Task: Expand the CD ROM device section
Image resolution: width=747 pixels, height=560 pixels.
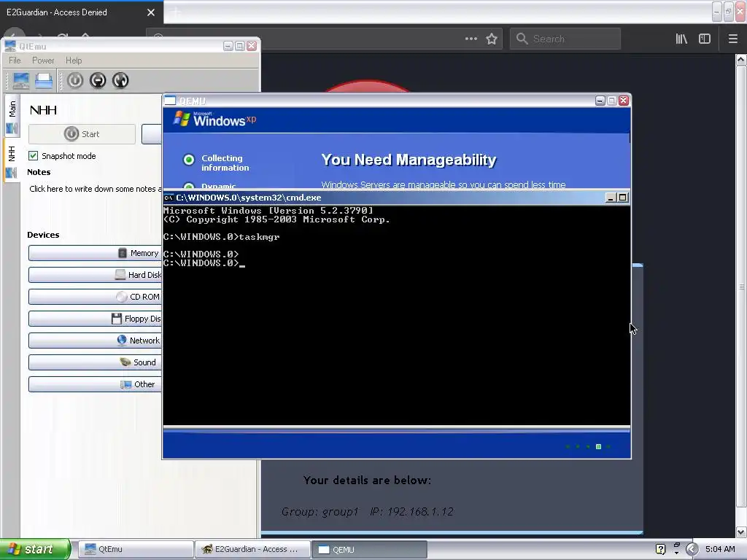Action: pyautogui.click(x=95, y=297)
